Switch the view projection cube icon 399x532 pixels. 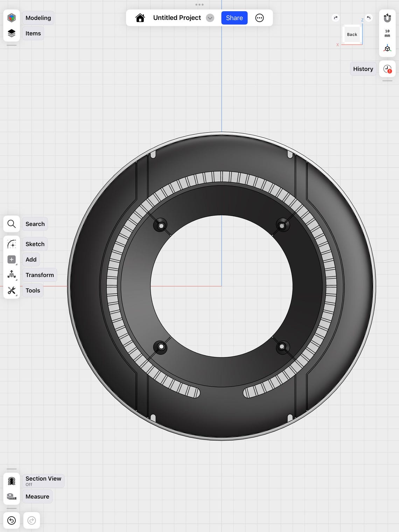[x=387, y=49]
